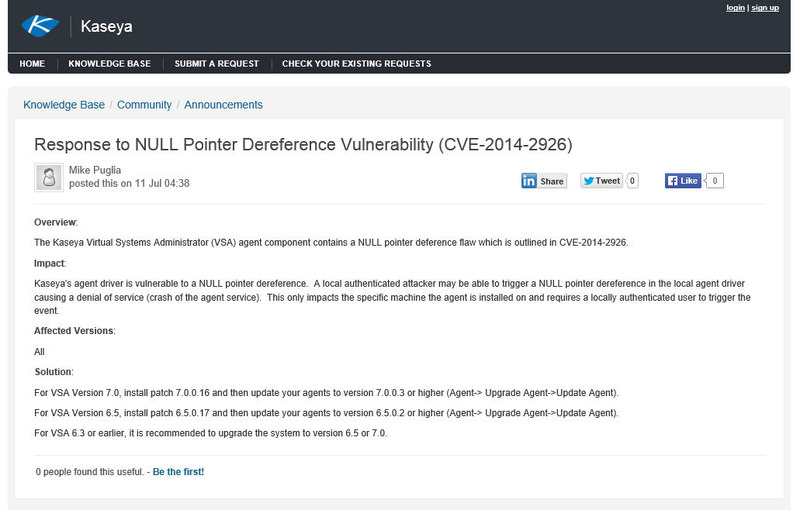The height and width of the screenshot is (510, 800).
Task: Click the article title about CVE-2014-2926
Action: coord(303,145)
